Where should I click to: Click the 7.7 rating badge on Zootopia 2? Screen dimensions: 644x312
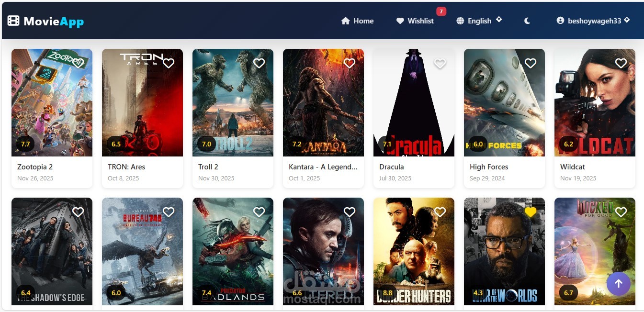pos(25,144)
